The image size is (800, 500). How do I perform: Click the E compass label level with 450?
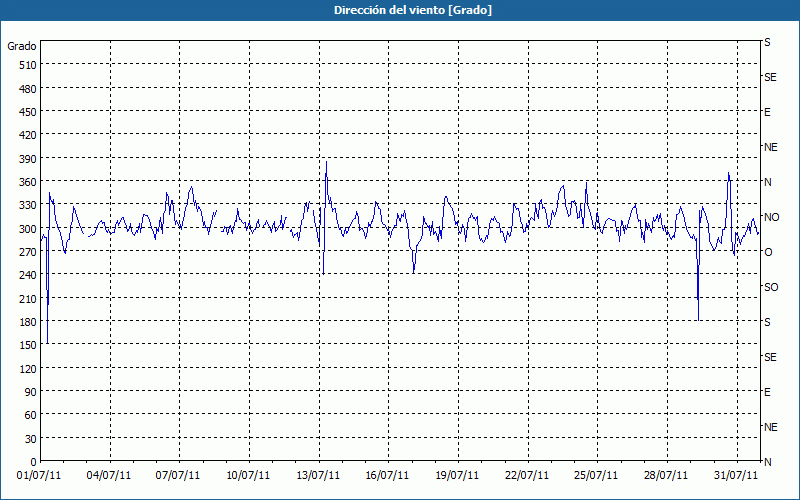click(767, 112)
